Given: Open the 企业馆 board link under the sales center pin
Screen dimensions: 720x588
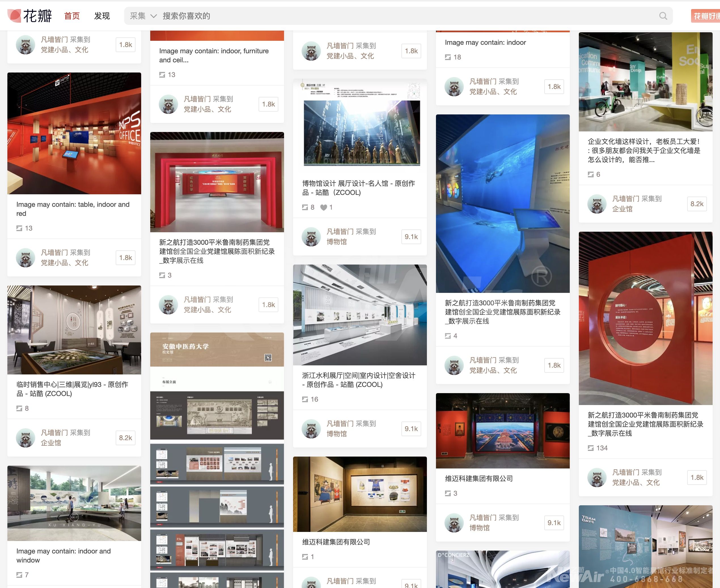Looking at the screenshot, I should click(x=51, y=443).
